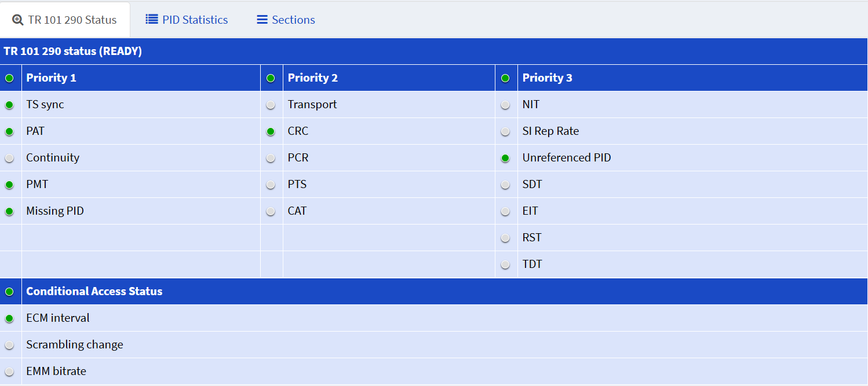This screenshot has height=386, width=868.
Task: Click the SDT grey status LED
Action: tap(505, 185)
